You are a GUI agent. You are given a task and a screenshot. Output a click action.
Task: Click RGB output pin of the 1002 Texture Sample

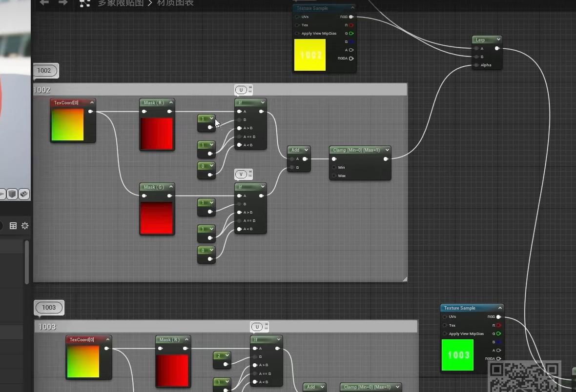pyautogui.click(x=351, y=17)
